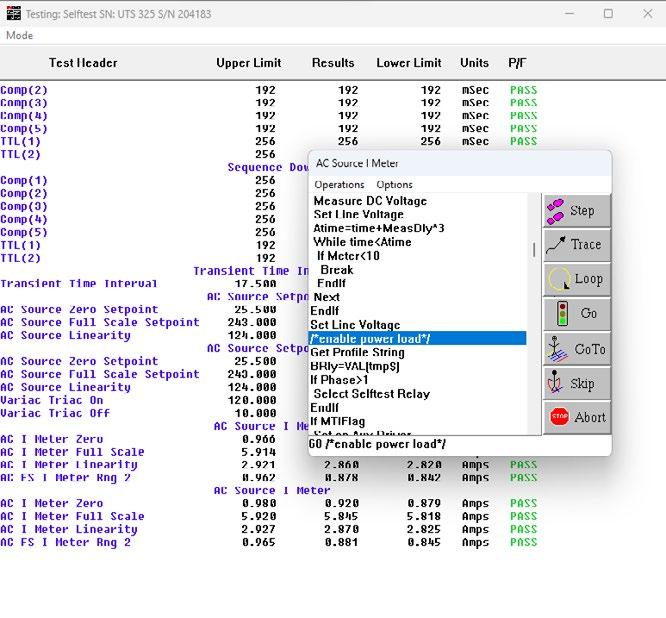
Task: Click the 'P/F' column header
Action: [x=517, y=63]
